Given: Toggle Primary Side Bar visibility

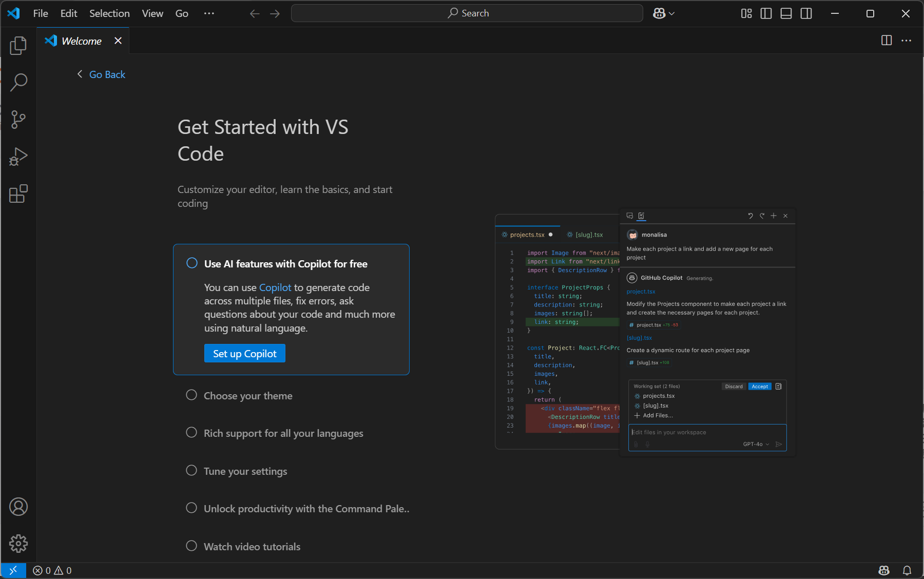Looking at the screenshot, I should [766, 13].
